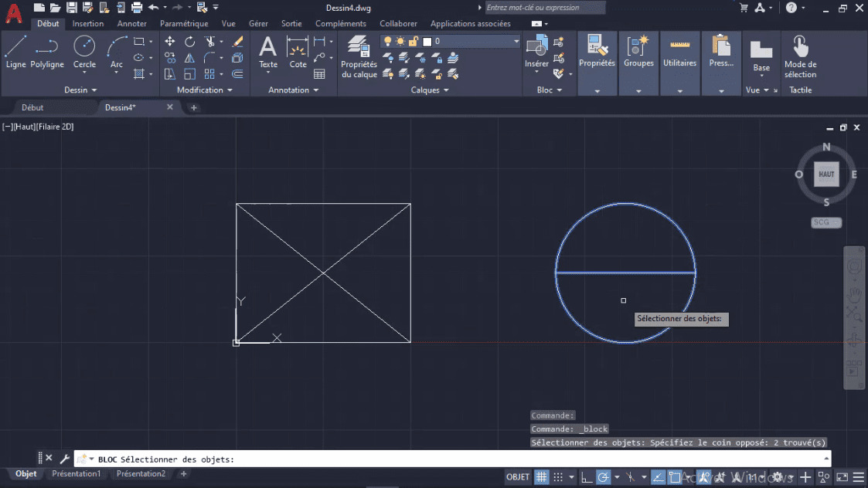Select the Texte annotation tool
Viewport: 868px width, 488px height.
click(x=268, y=52)
